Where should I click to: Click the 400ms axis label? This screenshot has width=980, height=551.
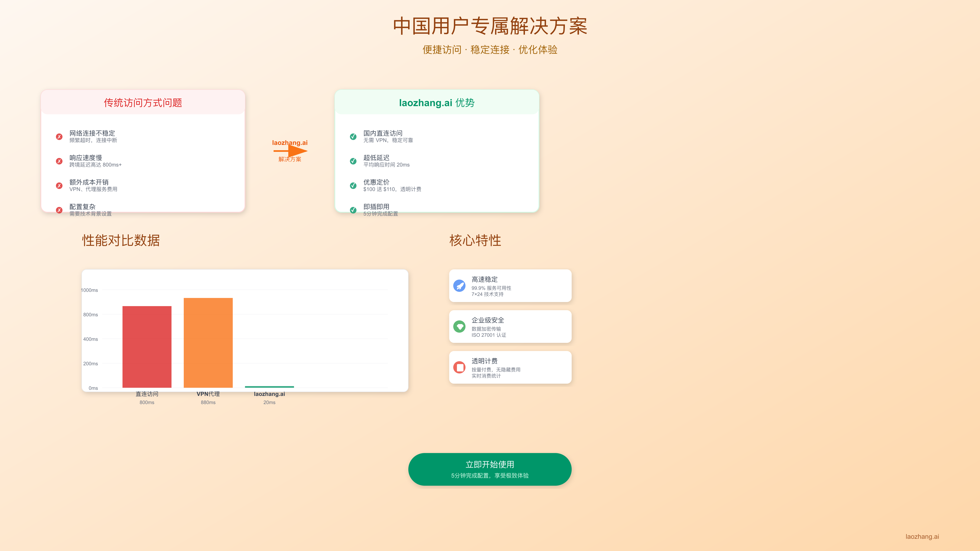tap(90, 339)
